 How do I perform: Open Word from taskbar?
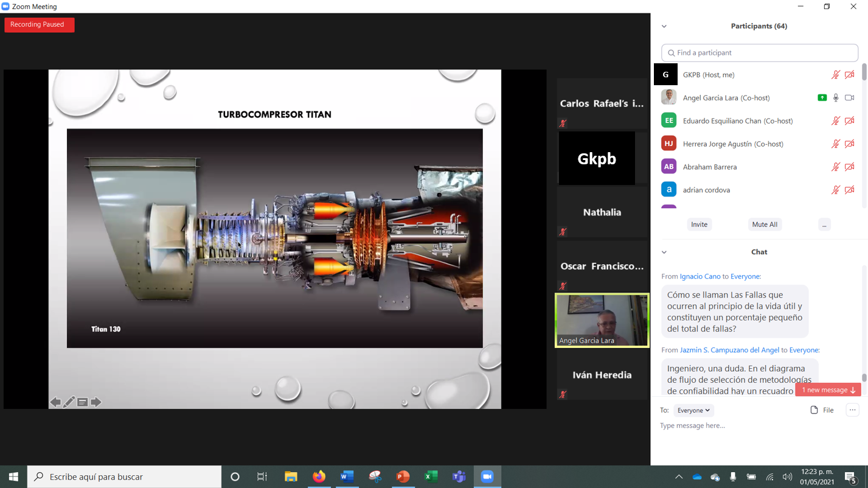(347, 477)
